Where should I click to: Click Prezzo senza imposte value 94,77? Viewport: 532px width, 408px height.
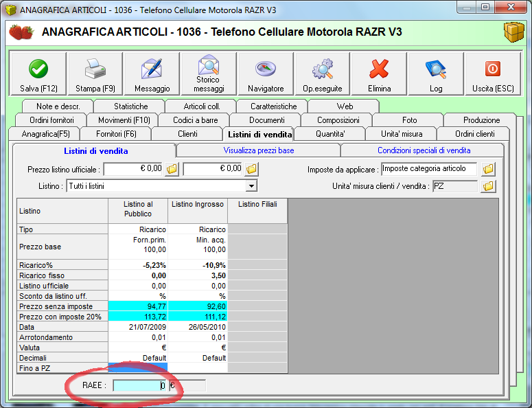[138, 306]
